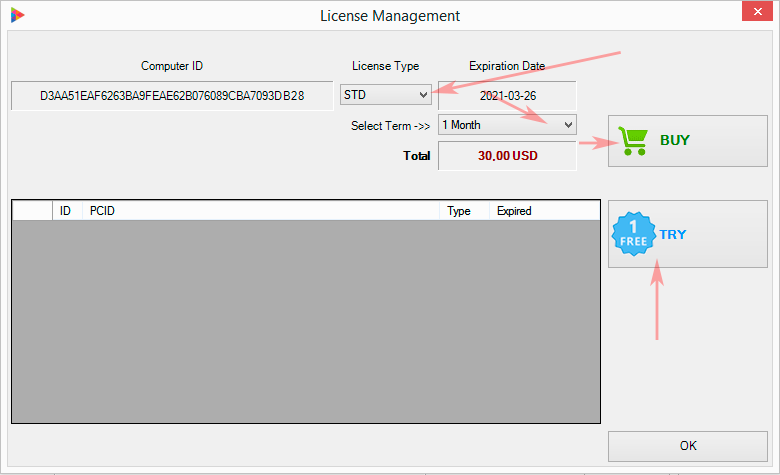Screen dimensions: 780x475
Task: Click the BUY label text
Action: point(675,141)
